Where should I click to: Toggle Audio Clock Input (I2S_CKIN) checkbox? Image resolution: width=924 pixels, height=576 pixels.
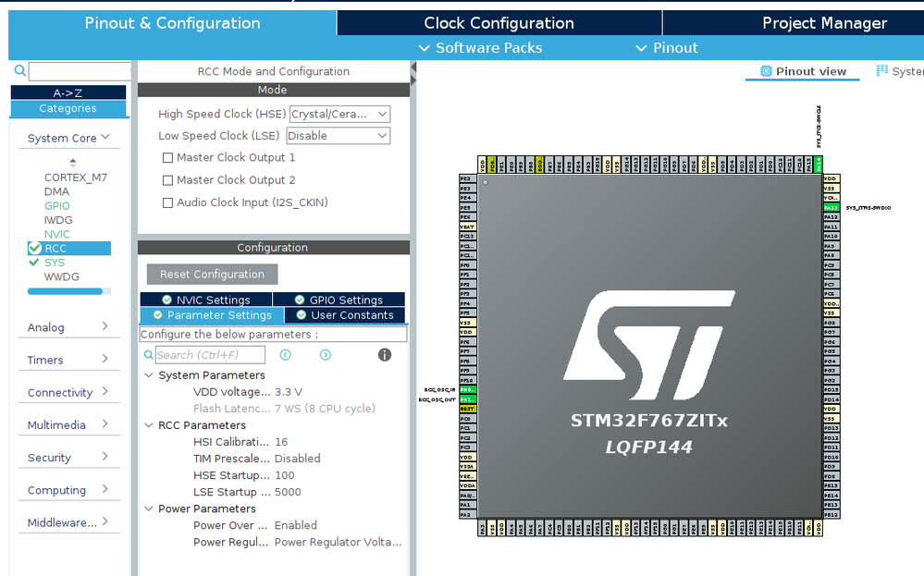[x=168, y=202]
